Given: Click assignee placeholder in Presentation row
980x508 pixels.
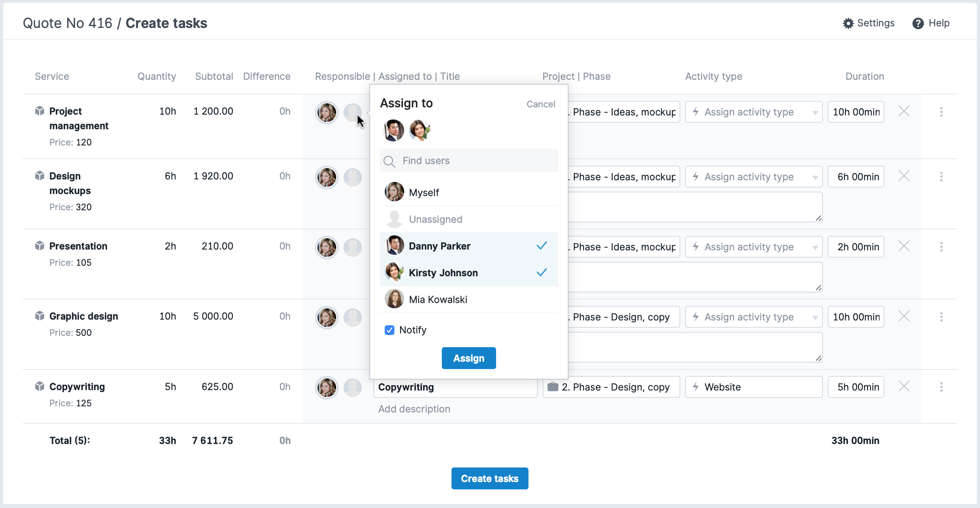Looking at the screenshot, I should click(353, 247).
